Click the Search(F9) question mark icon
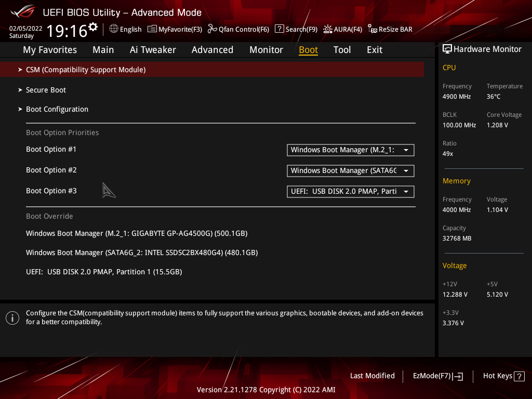 [279, 29]
